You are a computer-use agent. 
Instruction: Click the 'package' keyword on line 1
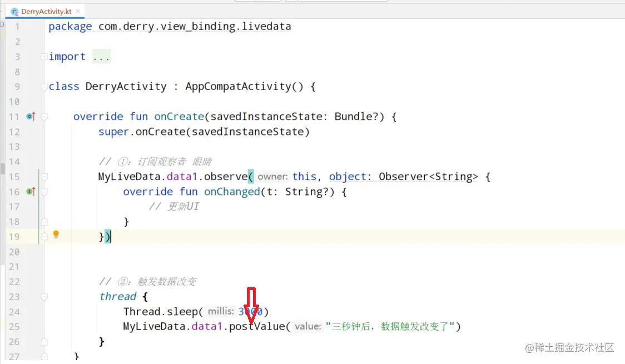[70, 27]
